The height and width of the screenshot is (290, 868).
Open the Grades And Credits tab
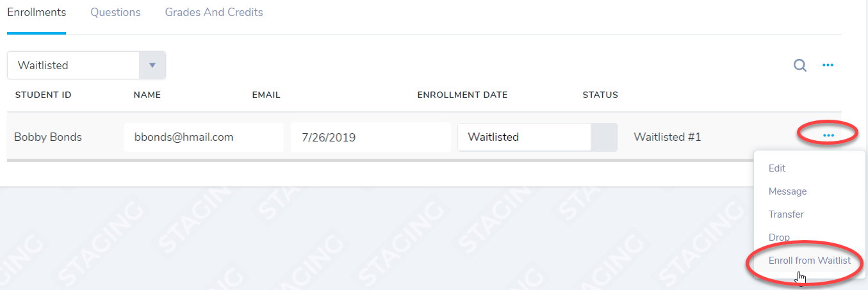(x=213, y=12)
